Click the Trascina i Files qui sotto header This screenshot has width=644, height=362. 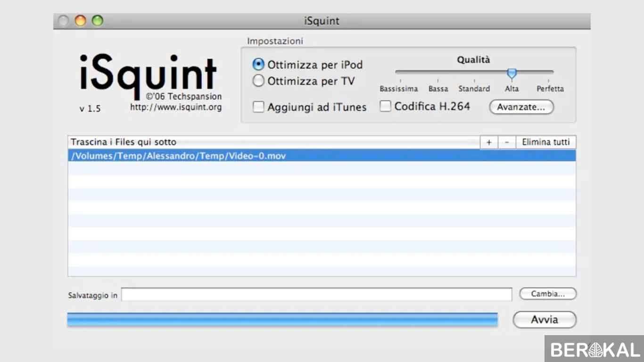[x=274, y=142]
